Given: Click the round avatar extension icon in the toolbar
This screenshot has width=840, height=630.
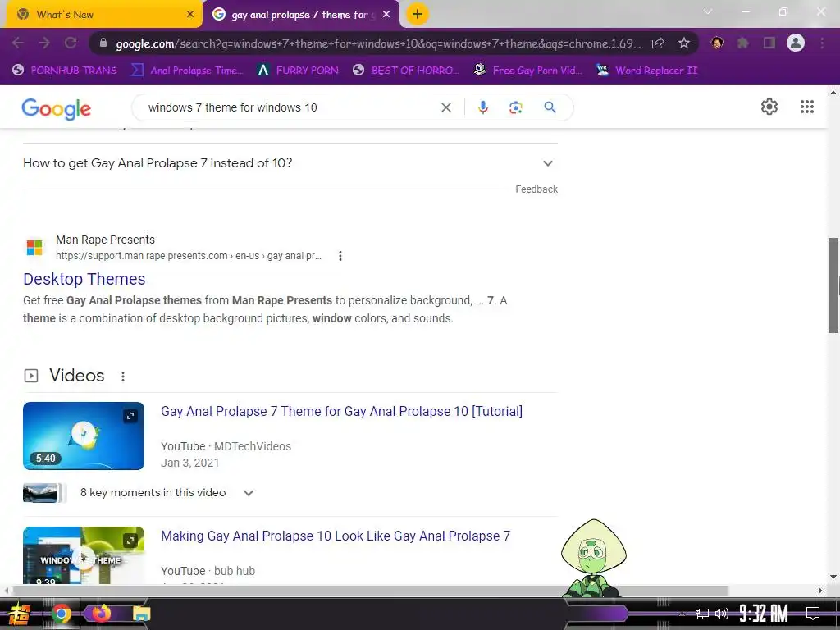Looking at the screenshot, I should 717,43.
